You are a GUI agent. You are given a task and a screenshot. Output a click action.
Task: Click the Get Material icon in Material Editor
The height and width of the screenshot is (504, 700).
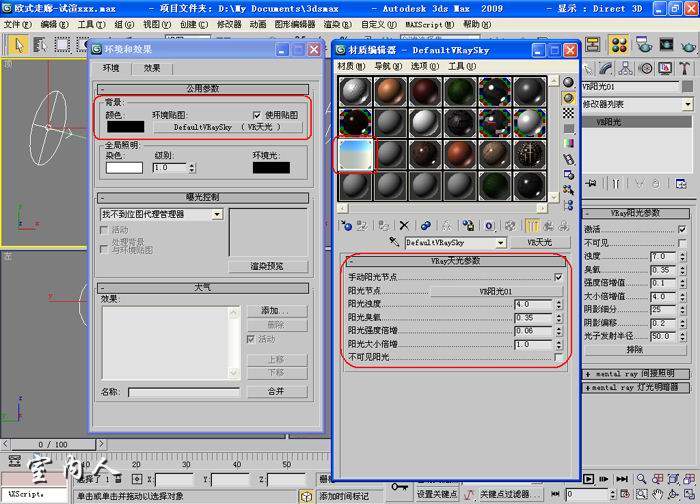345,226
